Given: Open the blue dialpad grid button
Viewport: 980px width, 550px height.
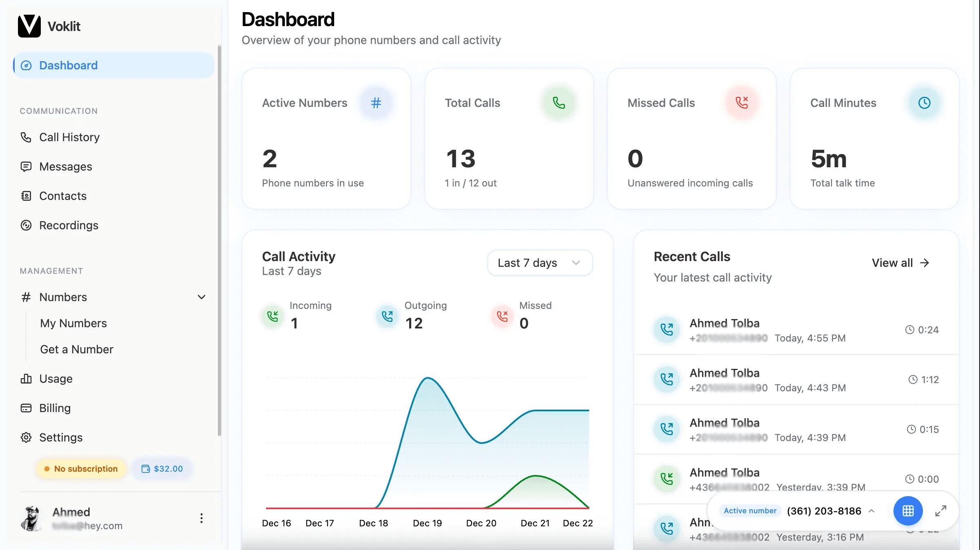Looking at the screenshot, I should (908, 511).
